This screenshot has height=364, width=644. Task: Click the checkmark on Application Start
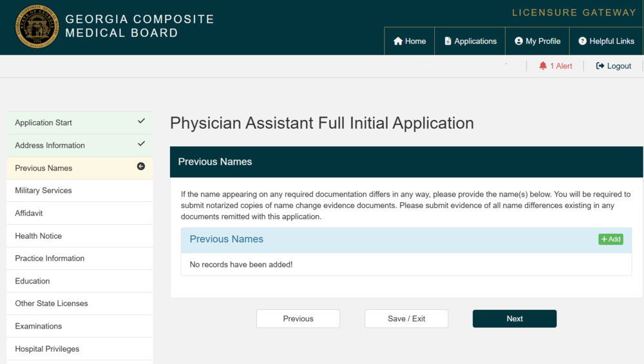pos(141,121)
